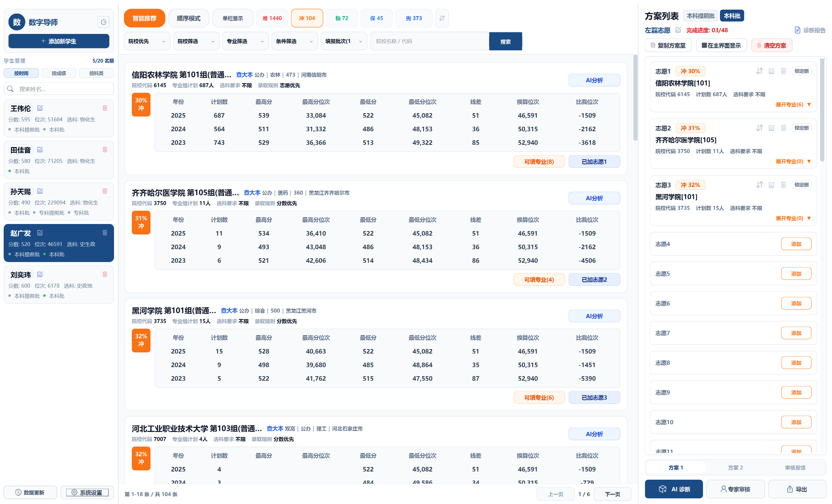
Task: Click the main results list scrollbar
Action: coord(635,98)
